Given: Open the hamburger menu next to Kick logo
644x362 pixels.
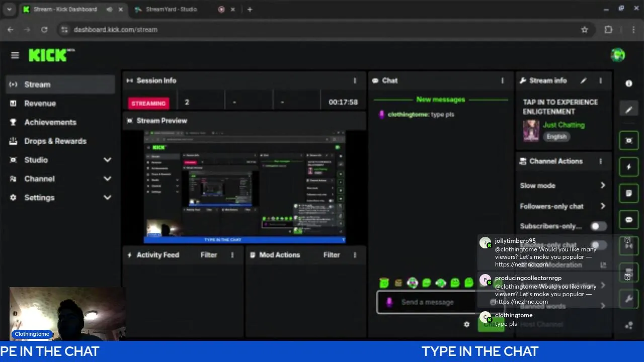Looking at the screenshot, I should [15, 55].
